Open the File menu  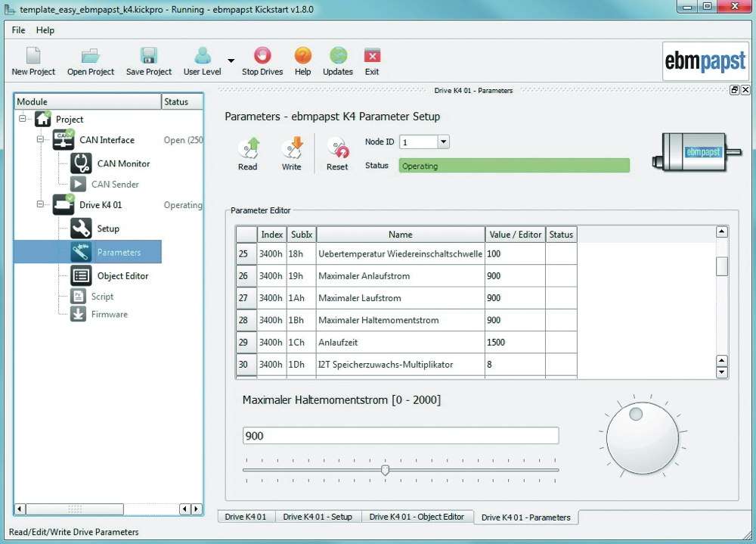pos(18,30)
